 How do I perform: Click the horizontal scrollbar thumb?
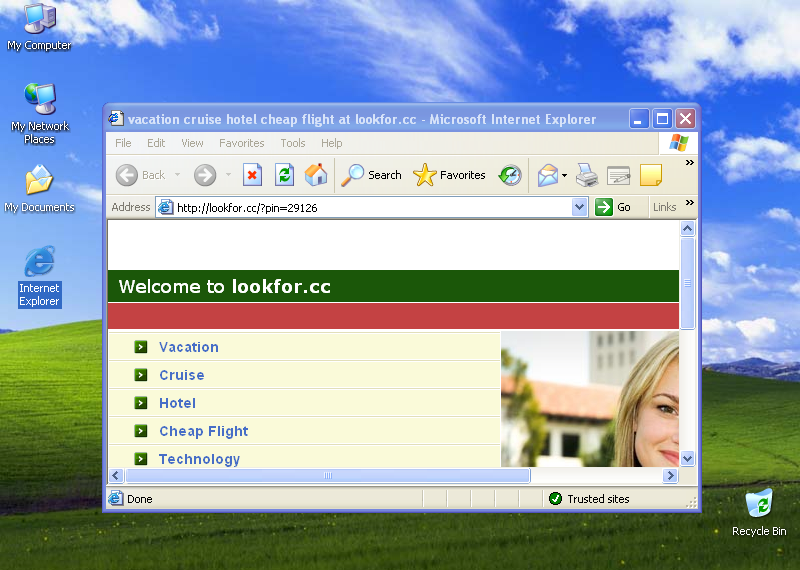[x=328, y=476]
